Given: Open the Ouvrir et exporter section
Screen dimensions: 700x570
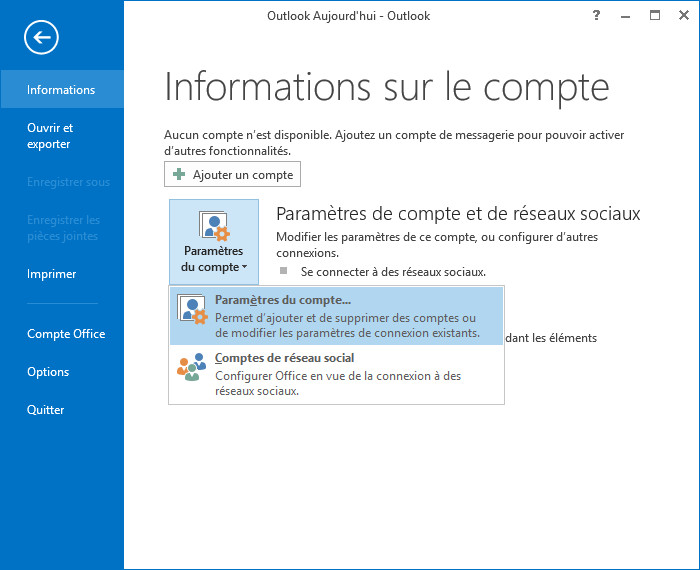Looking at the screenshot, I should [50, 136].
